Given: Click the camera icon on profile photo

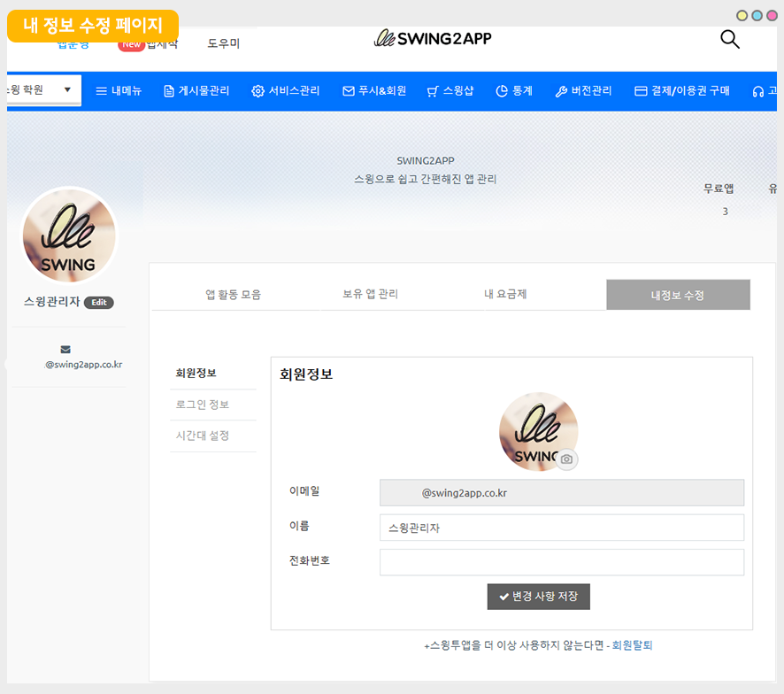Looking at the screenshot, I should (x=567, y=459).
